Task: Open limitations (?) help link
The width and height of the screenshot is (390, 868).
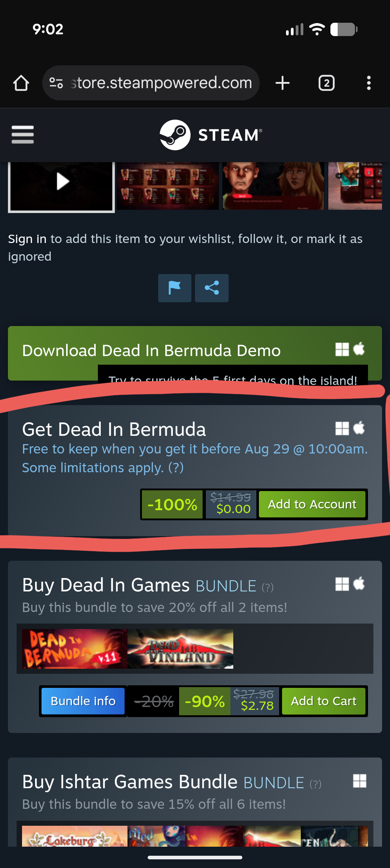Action: [176, 468]
